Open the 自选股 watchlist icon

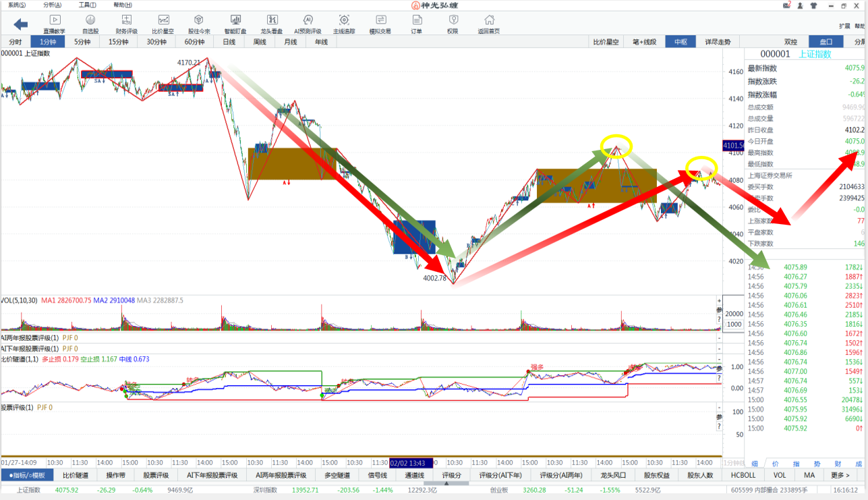pos(90,24)
